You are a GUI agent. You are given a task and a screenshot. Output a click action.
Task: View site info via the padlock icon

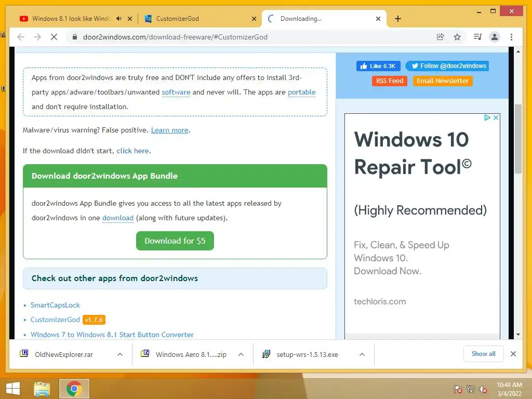[75, 37]
